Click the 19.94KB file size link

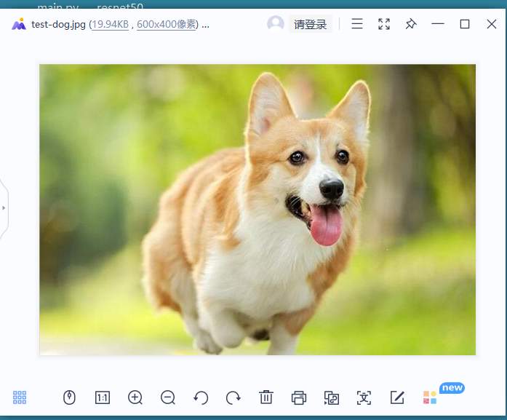tap(110, 25)
